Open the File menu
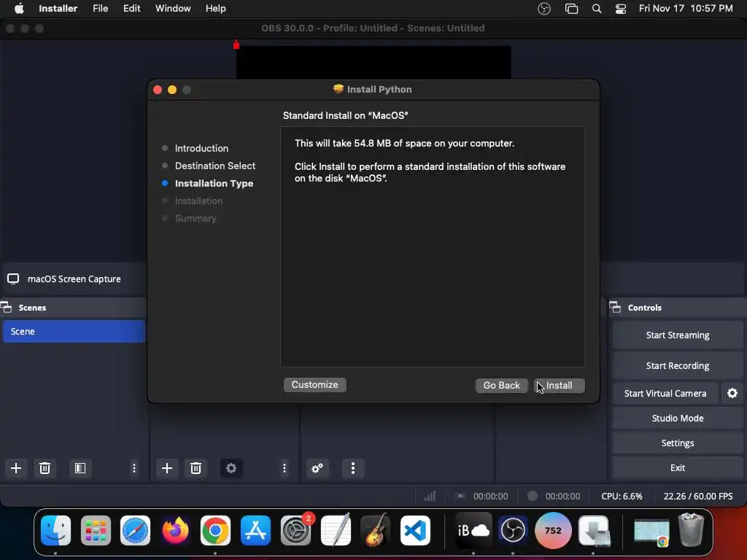The image size is (747, 560). (100, 9)
